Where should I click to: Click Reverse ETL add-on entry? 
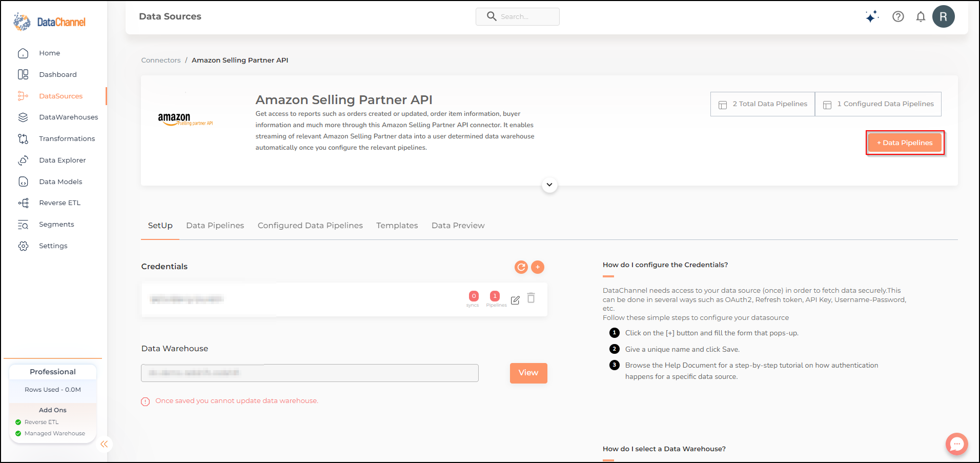pos(42,422)
